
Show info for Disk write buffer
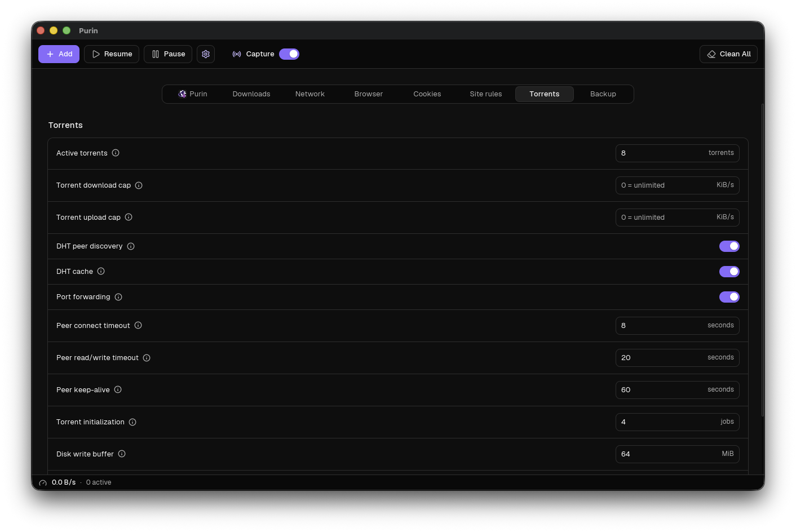tap(122, 454)
